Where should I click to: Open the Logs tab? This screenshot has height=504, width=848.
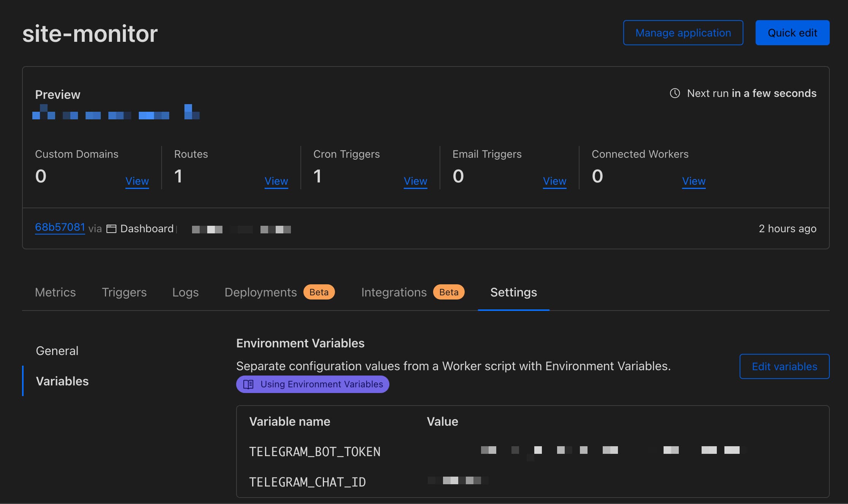tap(185, 292)
